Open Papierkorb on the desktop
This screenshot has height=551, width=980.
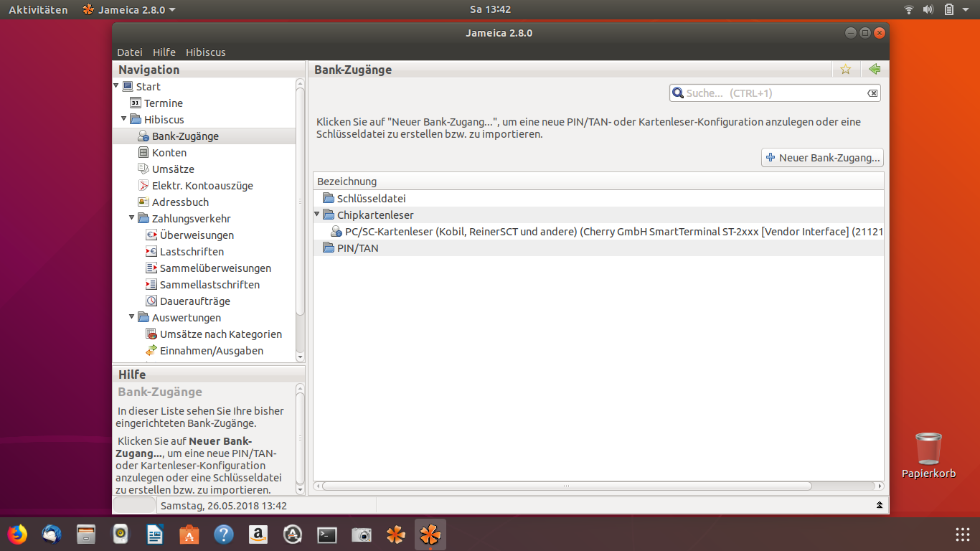click(x=929, y=455)
